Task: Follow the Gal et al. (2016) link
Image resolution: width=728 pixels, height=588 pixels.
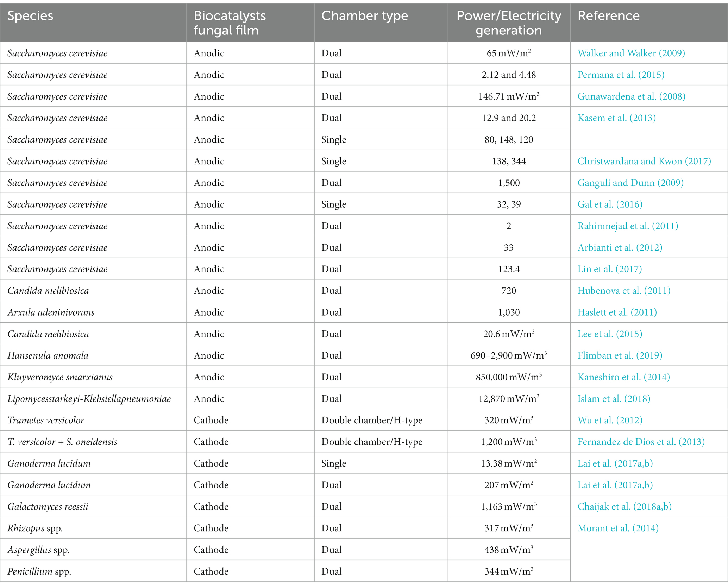Action: [x=610, y=204]
